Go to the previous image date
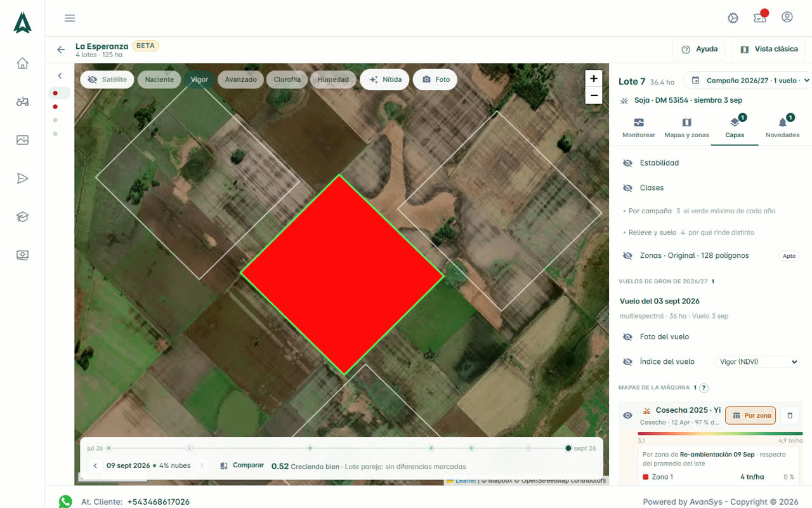The image size is (812, 508). (95, 466)
